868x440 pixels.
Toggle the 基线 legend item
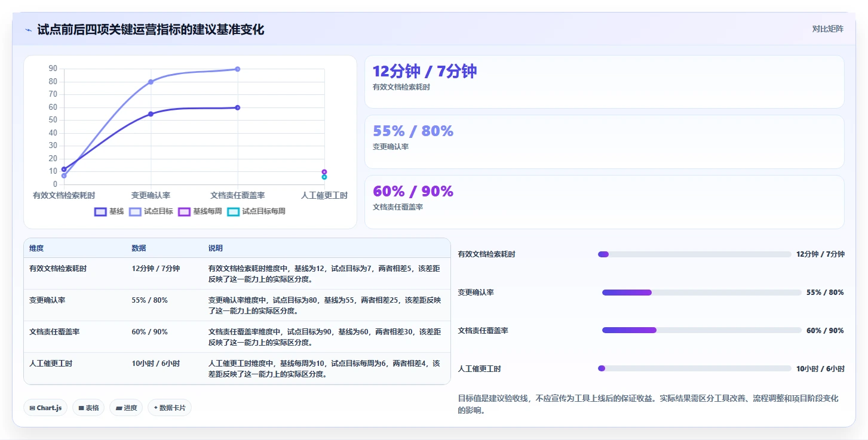(109, 211)
